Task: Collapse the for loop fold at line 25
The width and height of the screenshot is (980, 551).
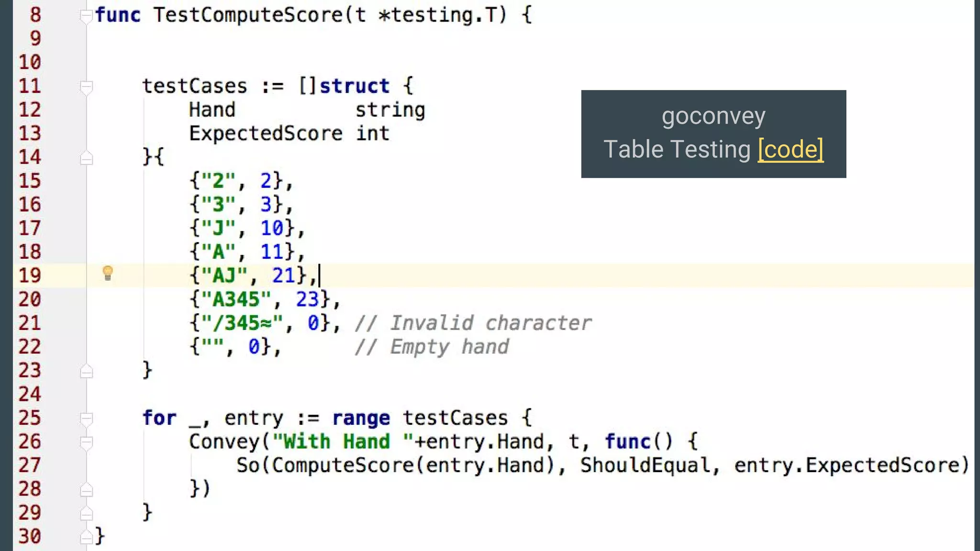Action: [86, 419]
